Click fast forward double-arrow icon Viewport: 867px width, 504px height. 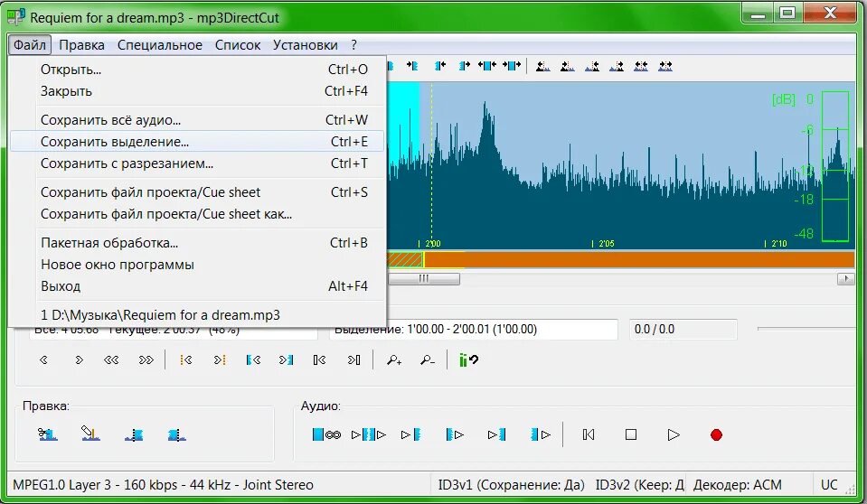146,359
